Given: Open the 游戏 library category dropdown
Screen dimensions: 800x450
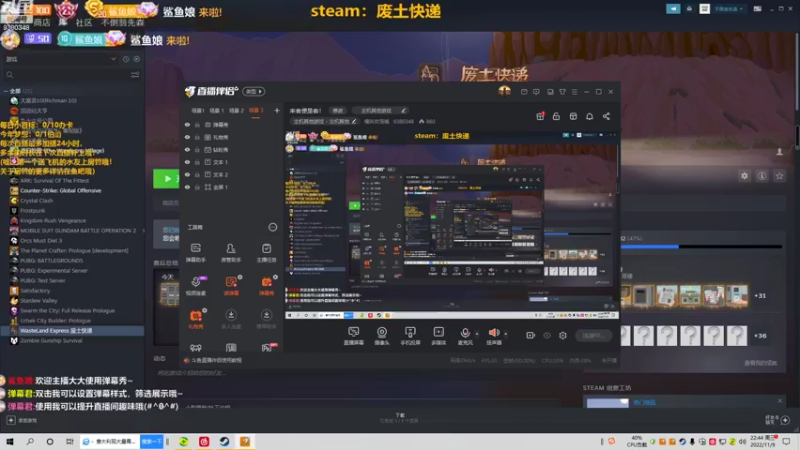Looking at the screenshot, I should [61, 59].
